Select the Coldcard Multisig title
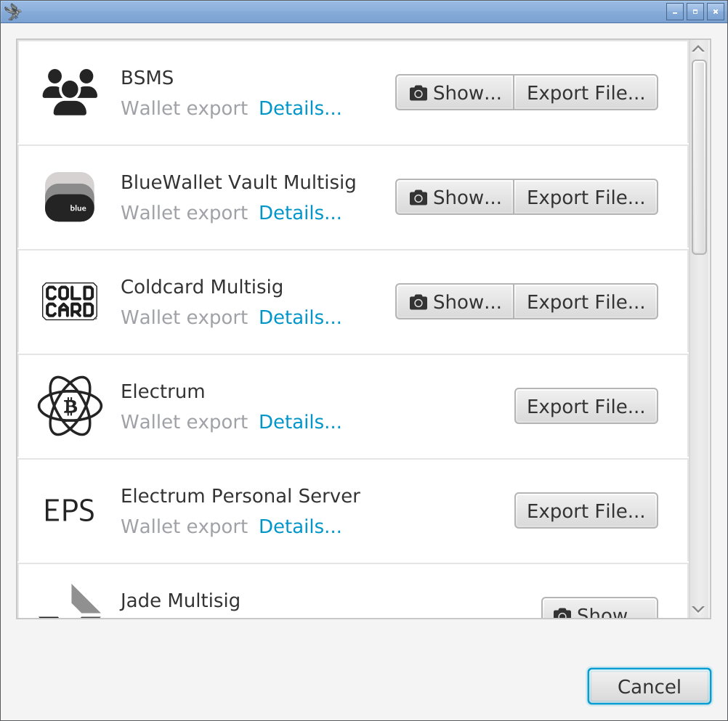Image resolution: width=728 pixels, height=721 pixels. [x=202, y=287]
